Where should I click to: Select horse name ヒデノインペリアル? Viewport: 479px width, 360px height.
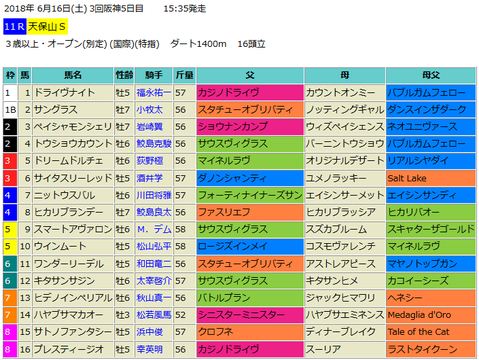coord(73,298)
